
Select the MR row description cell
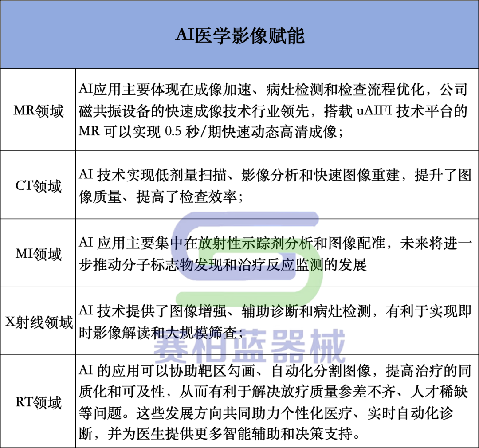275,109
